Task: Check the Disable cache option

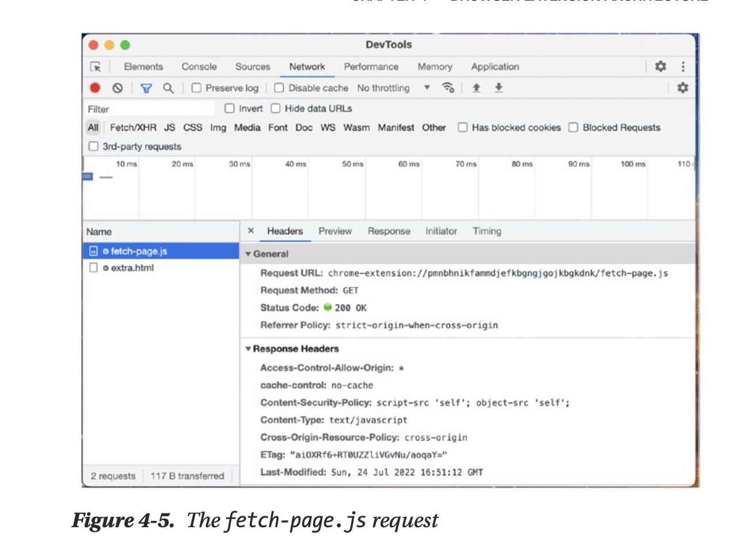Action: point(279,88)
